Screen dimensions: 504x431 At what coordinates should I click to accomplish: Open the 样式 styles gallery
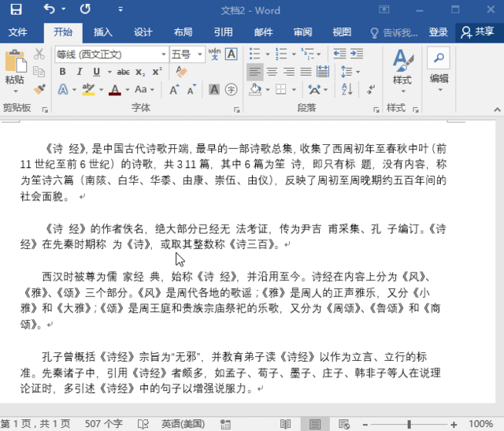(402, 71)
